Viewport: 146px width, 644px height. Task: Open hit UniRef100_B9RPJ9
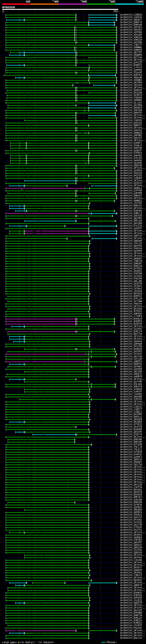pyautogui.click(x=131, y=22)
